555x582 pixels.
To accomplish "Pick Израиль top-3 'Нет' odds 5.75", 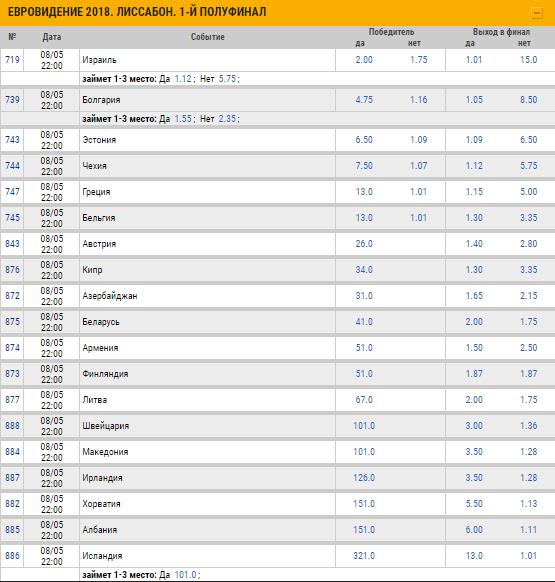I will coord(227,79).
